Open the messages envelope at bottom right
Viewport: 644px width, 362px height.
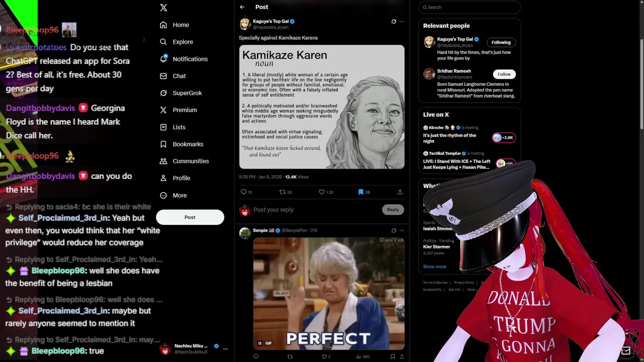pos(625,351)
